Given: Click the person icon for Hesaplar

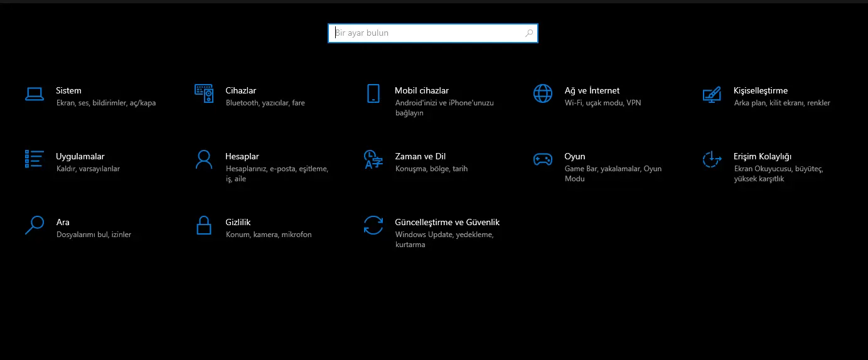Looking at the screenshot, I should click(x=203, y=159).
